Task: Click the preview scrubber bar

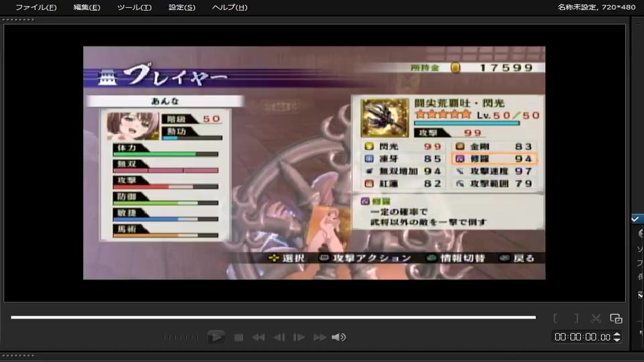Action: coord(273,317)
